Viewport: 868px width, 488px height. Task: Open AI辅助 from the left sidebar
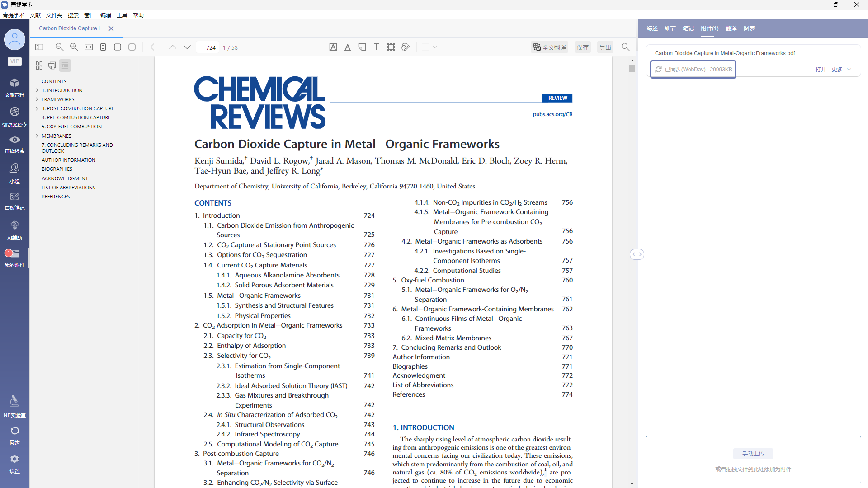(x=14, y=230)
